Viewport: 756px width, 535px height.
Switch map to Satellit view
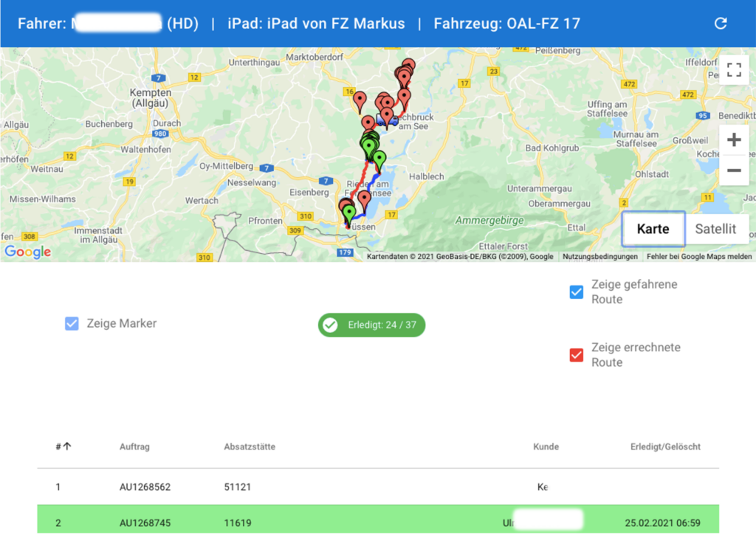click(715, 229)
